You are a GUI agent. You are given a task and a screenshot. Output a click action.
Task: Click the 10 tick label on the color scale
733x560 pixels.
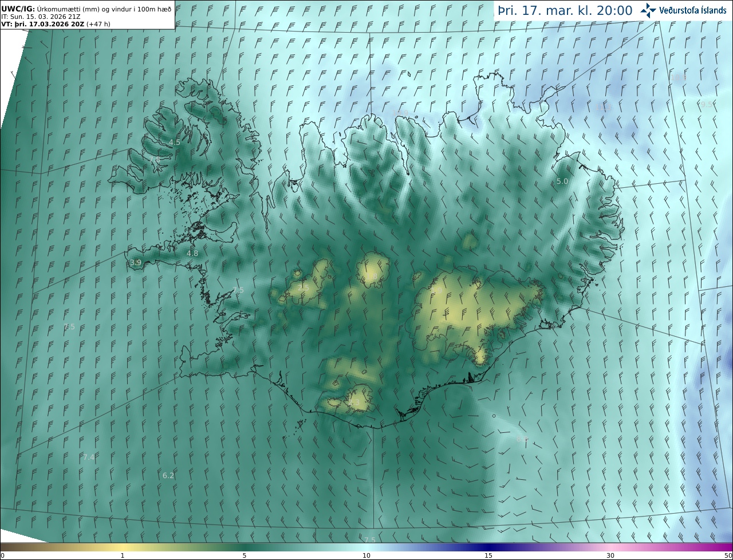click(366, 555)
